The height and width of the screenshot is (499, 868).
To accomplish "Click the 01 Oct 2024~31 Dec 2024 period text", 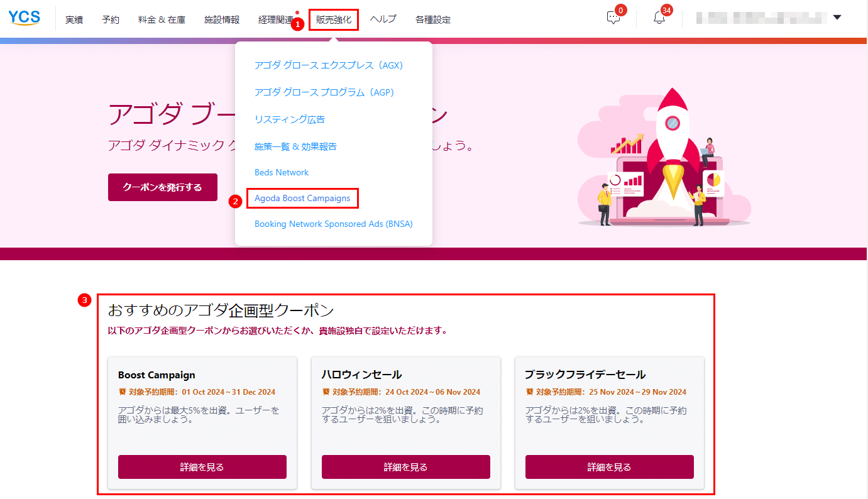I will tap(229, 392).
